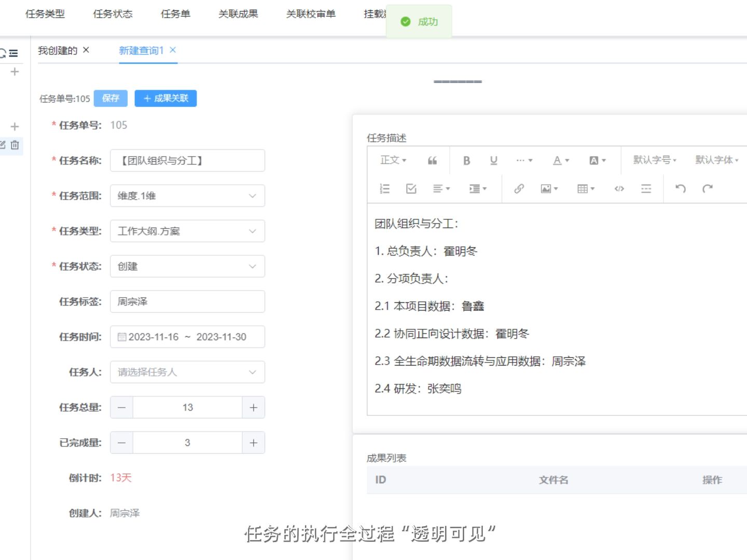This screenshot has width=747, height=560.
Task: Open 默认字号 font size dropdown
Action: (655, 160)
